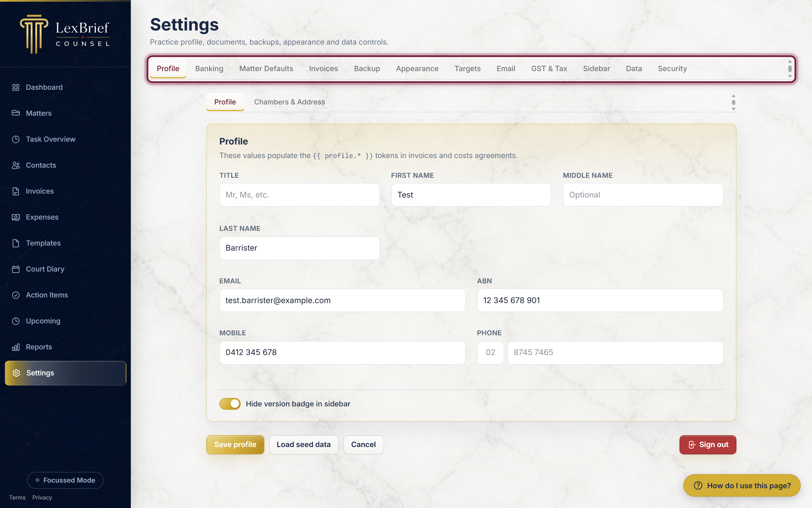Open the Privacy link
Screen dimensions: 812x508
point(42,498)
